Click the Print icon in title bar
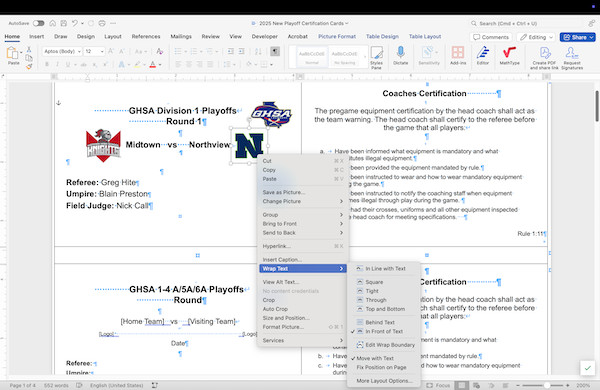The height and width of the screenshot is (390, 600). coord(102,23)
